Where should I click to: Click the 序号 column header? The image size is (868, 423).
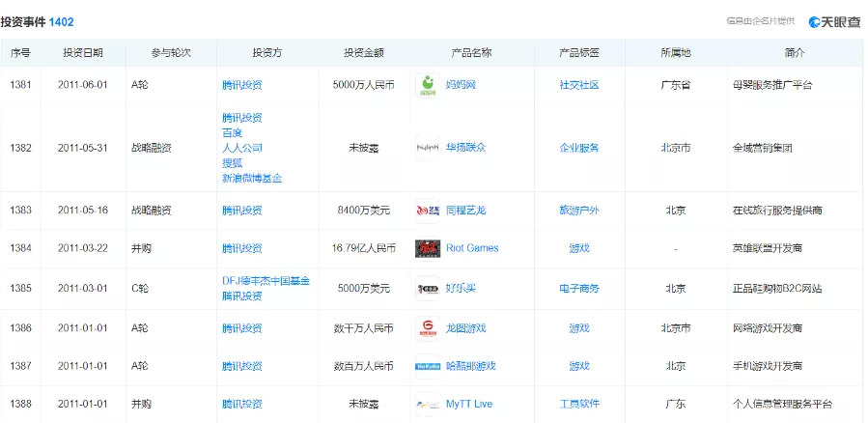click(20, 53)
